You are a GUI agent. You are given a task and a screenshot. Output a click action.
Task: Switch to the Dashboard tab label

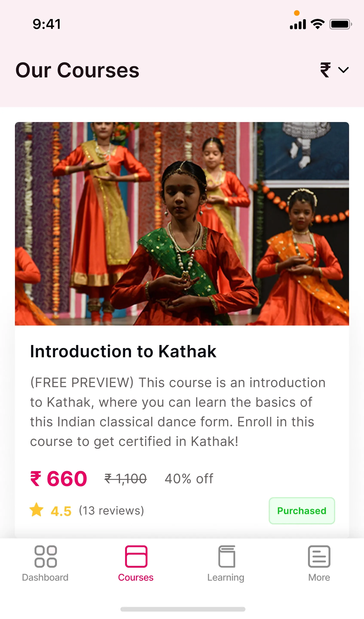tap(45, 578)
